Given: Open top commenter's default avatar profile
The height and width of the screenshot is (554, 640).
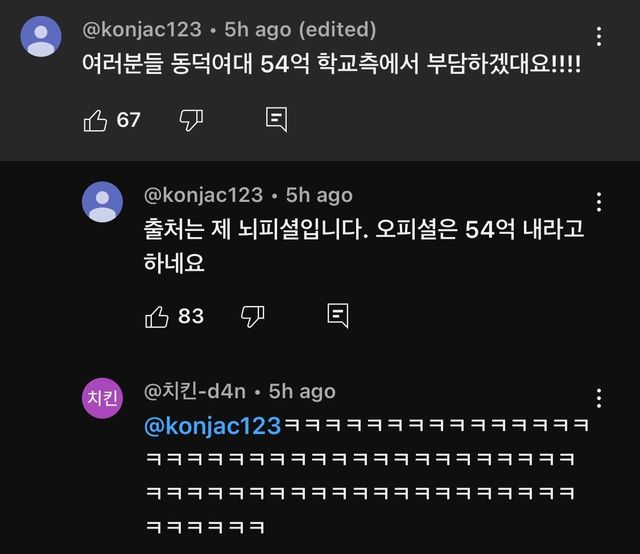Looking at the screenshot, I should [41, 38].
